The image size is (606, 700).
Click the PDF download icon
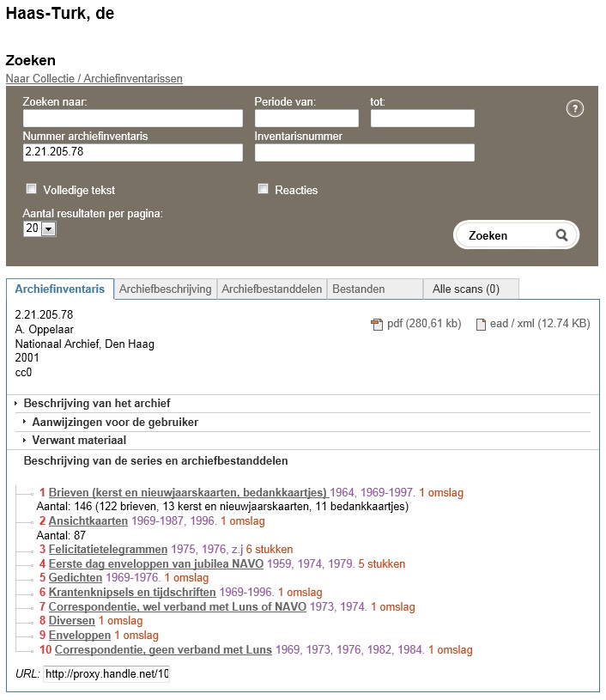click(376, 324)
